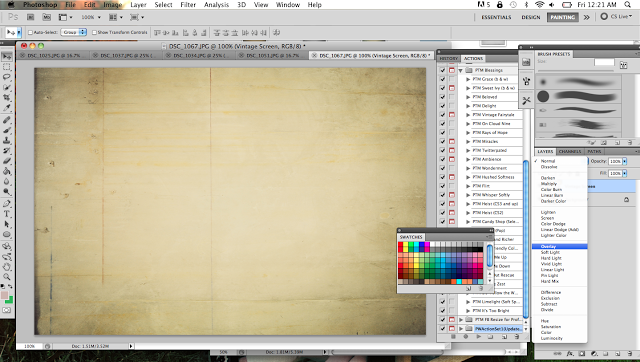
Task: Enable Show Transform Controls checkbox
Action: click(94, 32)
